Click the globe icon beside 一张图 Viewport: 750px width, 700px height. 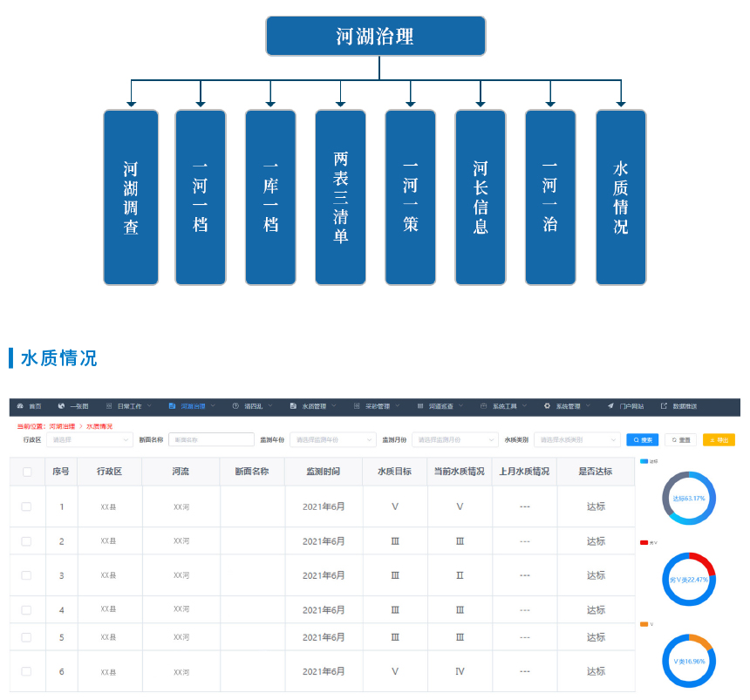[x=61, y=406]
